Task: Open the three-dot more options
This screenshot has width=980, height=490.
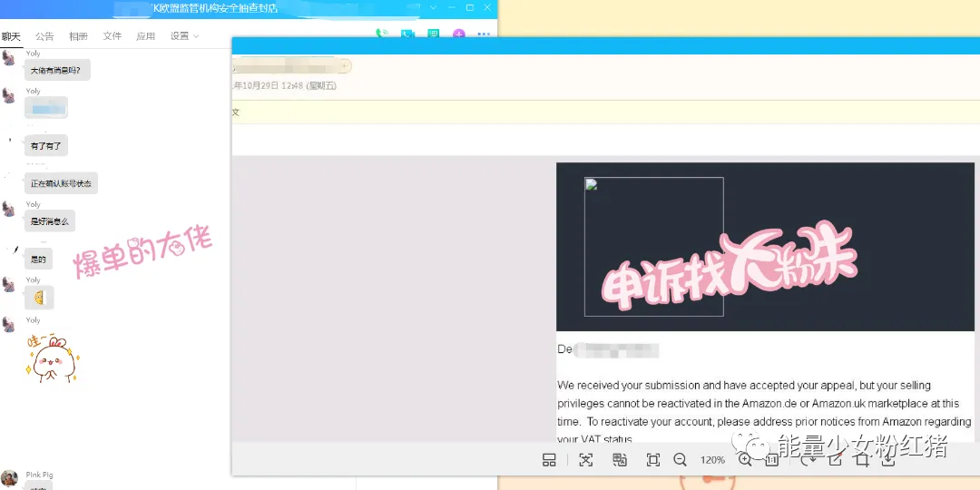Action: coord(484,34)
